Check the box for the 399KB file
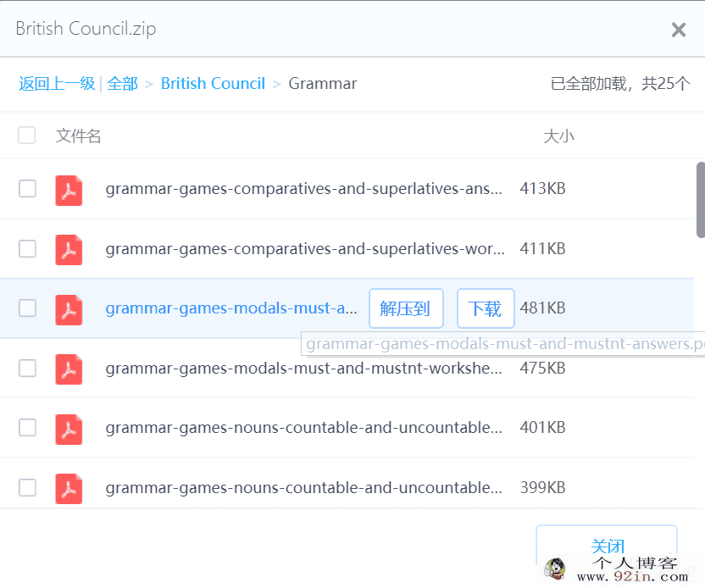 [27, 487]
